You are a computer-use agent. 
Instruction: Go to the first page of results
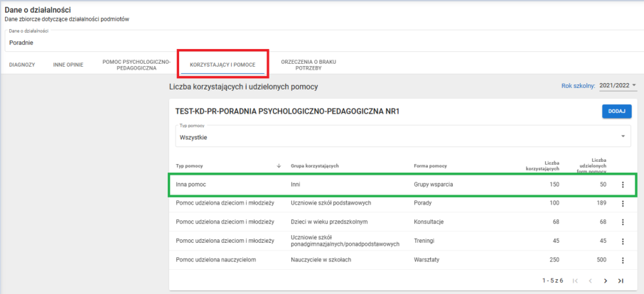tap(574, 281)
